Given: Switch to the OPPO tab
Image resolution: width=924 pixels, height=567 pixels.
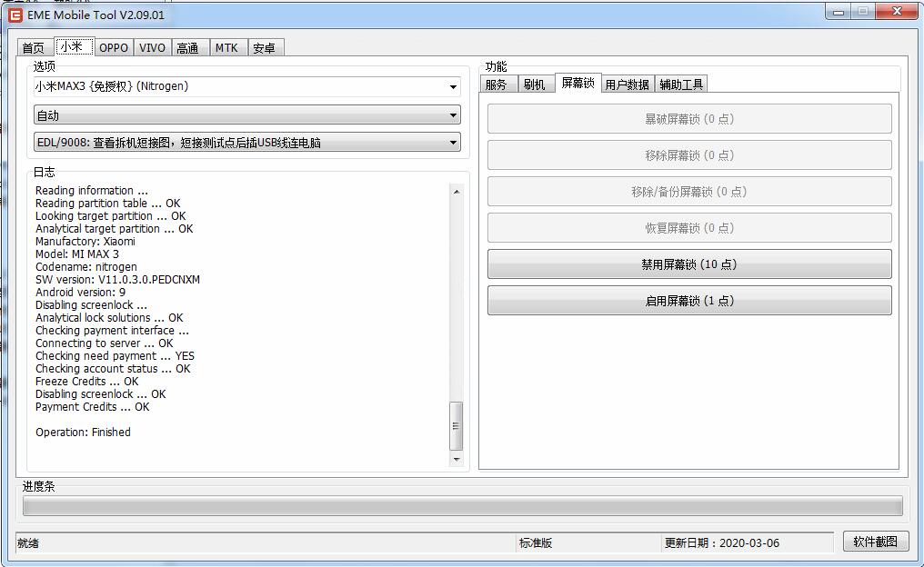Looking at the screenshot, I should 114,47.
